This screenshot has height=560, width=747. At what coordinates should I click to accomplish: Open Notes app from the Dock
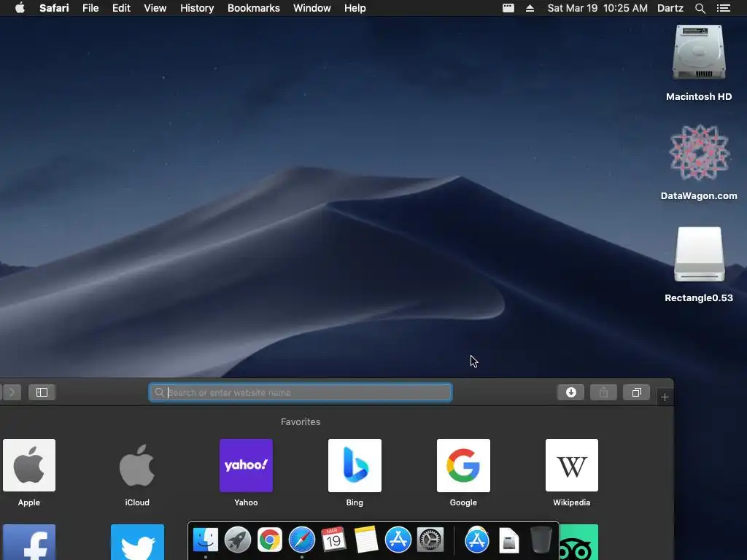pyautogui.click(x=366, y=540)
